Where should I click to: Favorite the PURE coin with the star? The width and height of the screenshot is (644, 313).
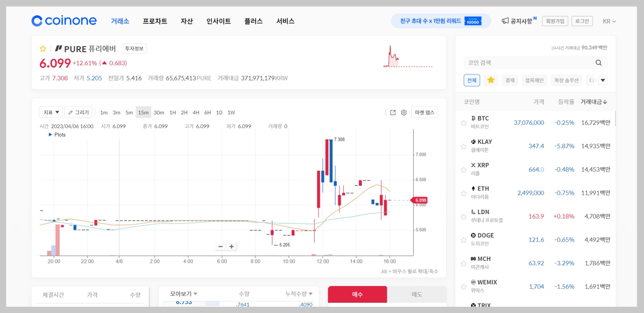43,49
